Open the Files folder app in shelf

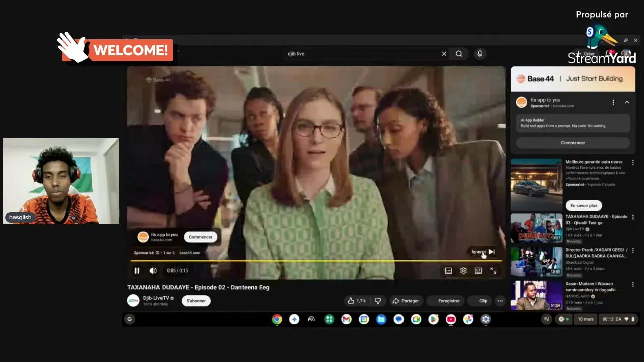pos(381,319)
